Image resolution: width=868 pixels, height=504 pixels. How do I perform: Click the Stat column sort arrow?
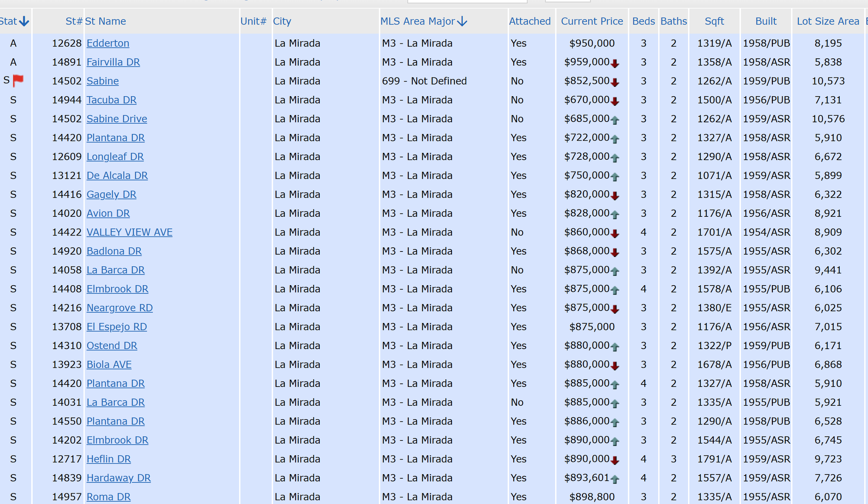click(x=24, y=22)
